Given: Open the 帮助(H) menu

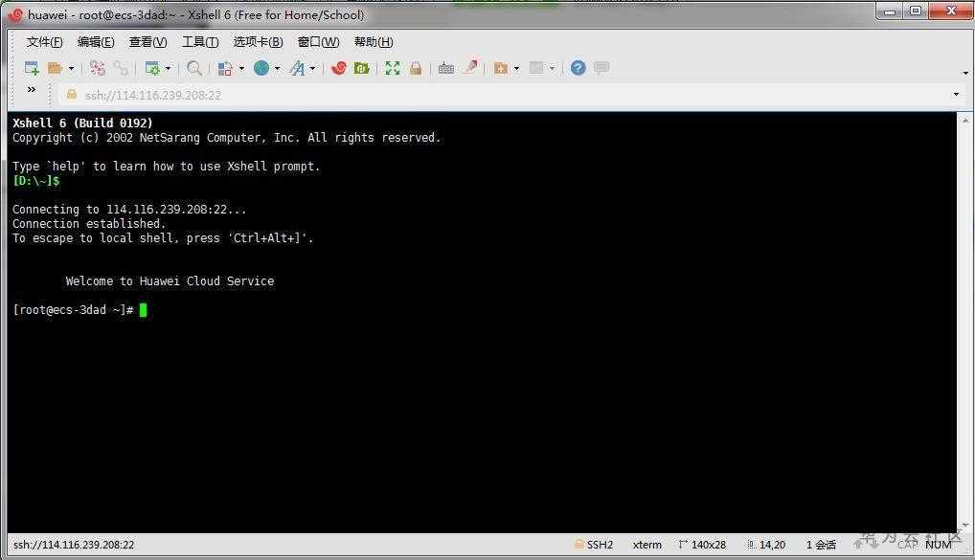Looking at the screenshot, I should tap(374, 42).
